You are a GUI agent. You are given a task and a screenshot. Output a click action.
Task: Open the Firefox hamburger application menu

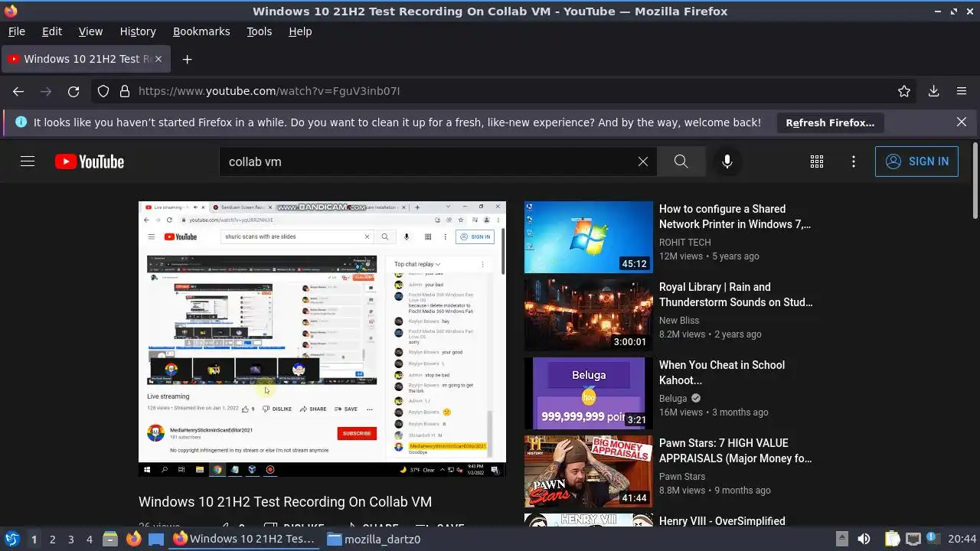[x=962, y=91]
